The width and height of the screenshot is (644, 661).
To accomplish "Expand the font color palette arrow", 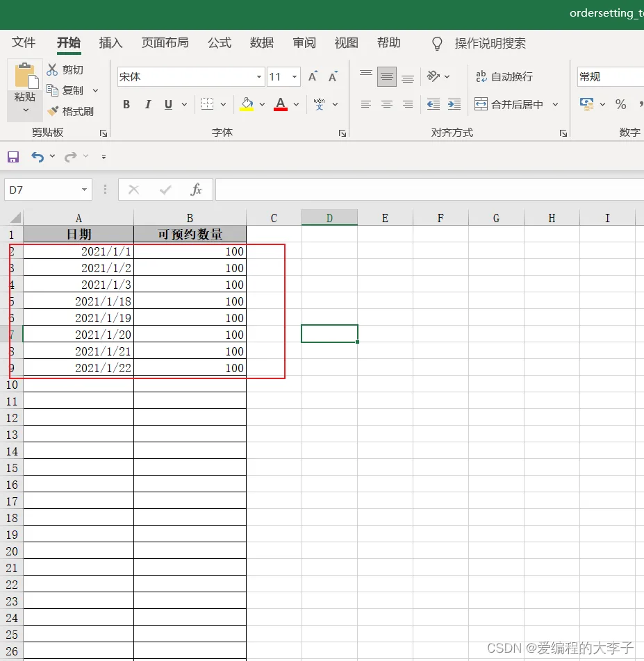I will [296, 104].
